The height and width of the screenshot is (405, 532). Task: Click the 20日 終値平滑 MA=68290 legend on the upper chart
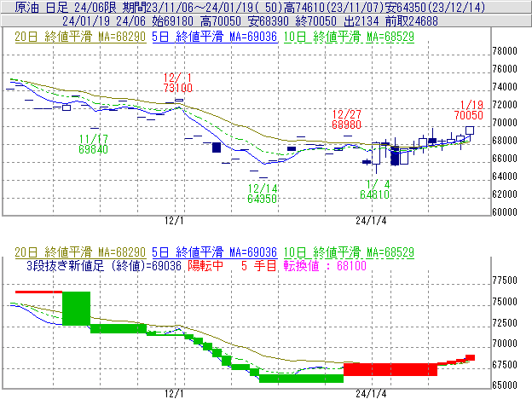80,37
